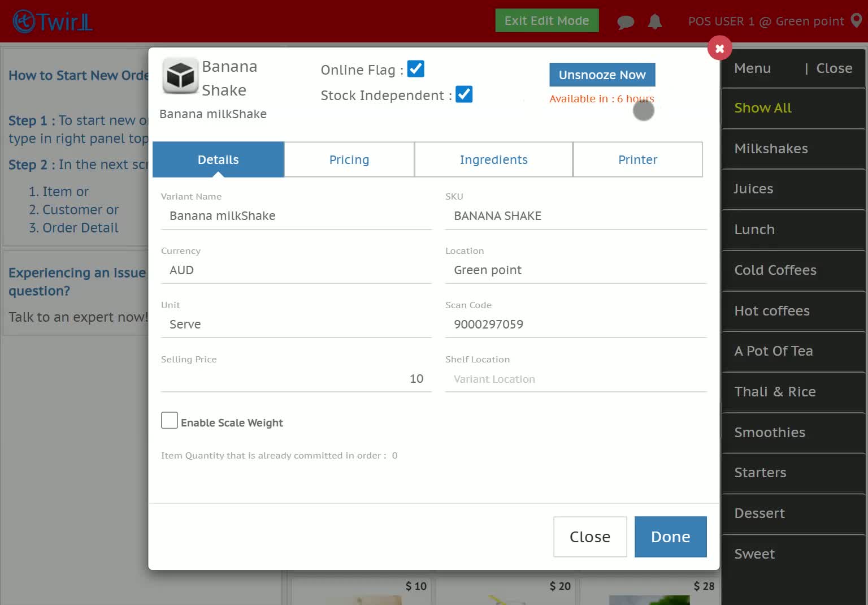
Task: Click the $ 28 product card
Action: (649, 591)
